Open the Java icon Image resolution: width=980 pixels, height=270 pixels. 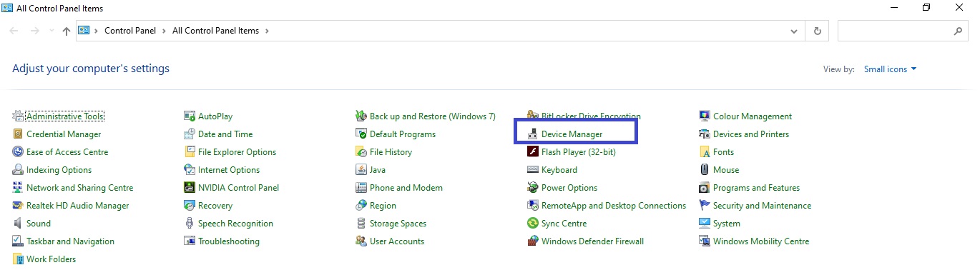pyautogui.click(x=361, y=170)
